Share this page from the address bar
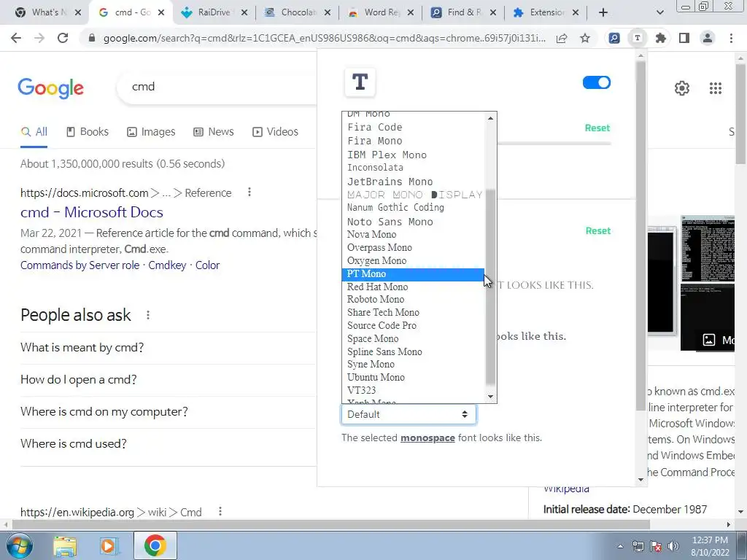This screenshot has height=560, width=747. 562,38
